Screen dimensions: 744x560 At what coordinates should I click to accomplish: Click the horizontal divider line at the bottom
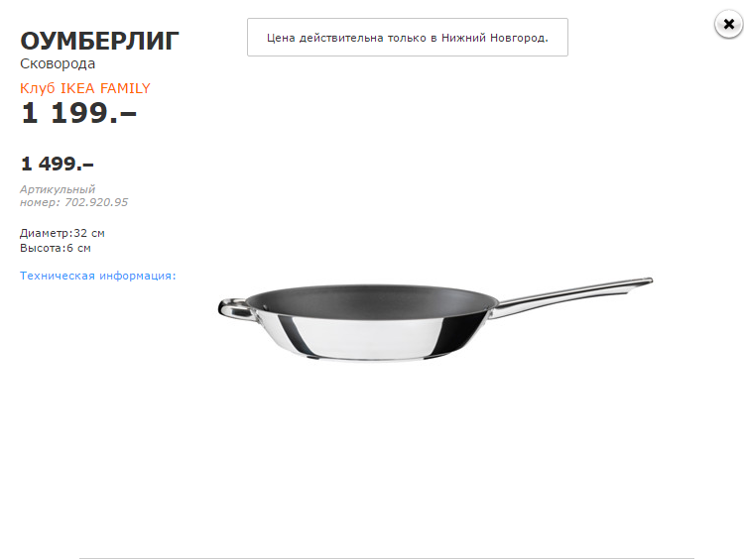pos(387,558)
